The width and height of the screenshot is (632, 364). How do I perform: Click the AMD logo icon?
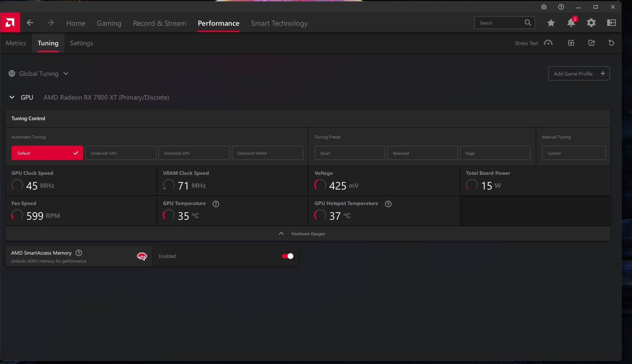pyautogui.click(x=10, y=23)
